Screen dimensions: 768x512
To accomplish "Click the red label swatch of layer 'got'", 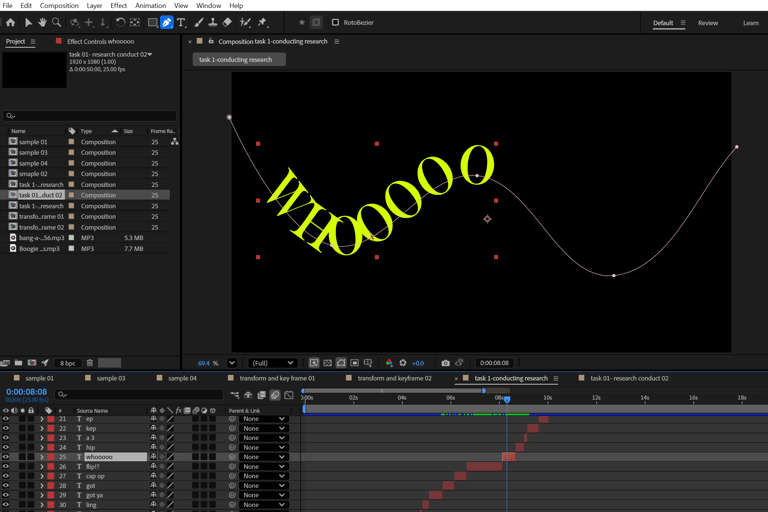I will [x=51, y=486].
